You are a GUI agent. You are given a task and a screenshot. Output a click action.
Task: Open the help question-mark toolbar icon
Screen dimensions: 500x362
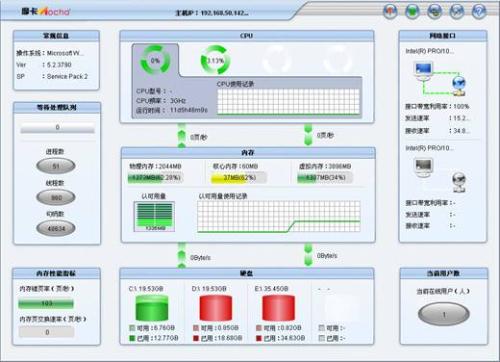479,12
